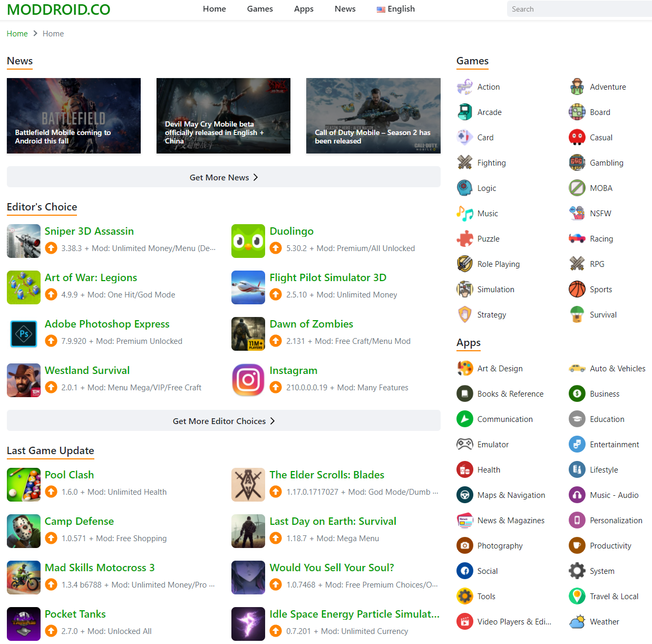Open the Duolingo owl app icon
This screenshot has width=652, height=644.
pyautogui.click(x=248, y=241)
